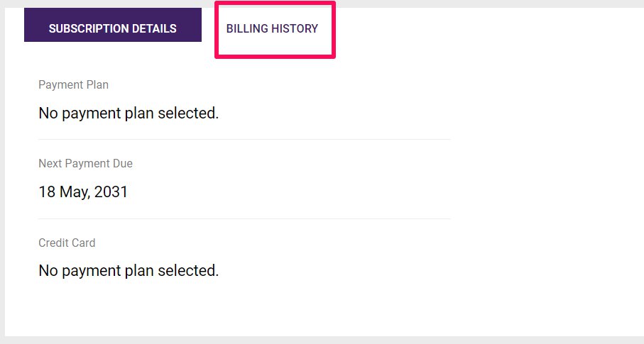Click the word "BILLING" in the outlined tab
This screenshot has height=344, width=644.
246,29
